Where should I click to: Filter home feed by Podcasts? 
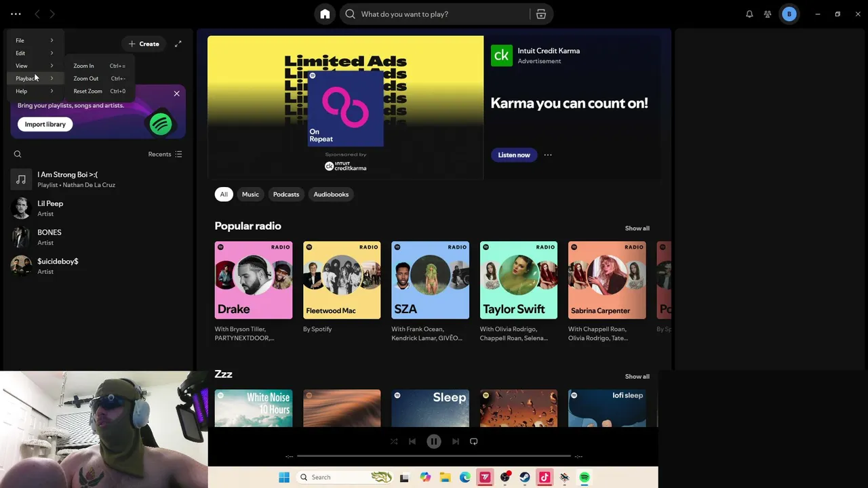(286, 195)
